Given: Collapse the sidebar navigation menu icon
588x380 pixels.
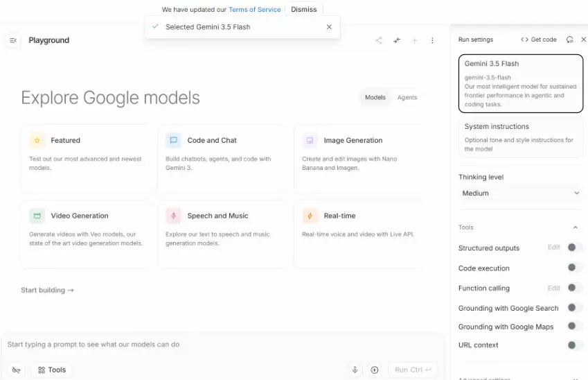Looking at the screenshot, I should (13, 40).
